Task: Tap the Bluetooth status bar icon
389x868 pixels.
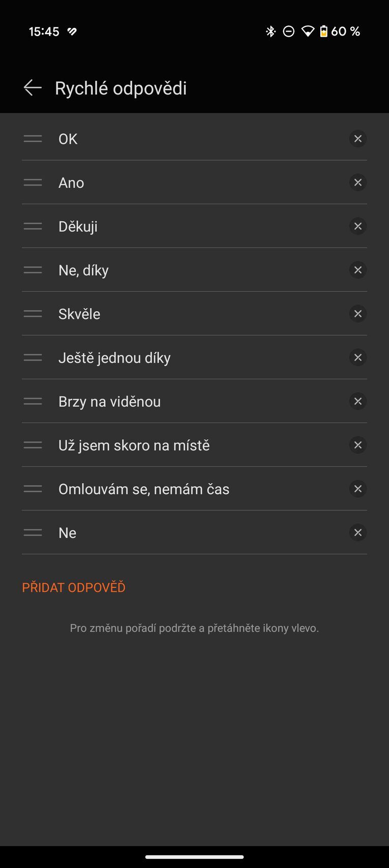Action: tap(271, 32)
